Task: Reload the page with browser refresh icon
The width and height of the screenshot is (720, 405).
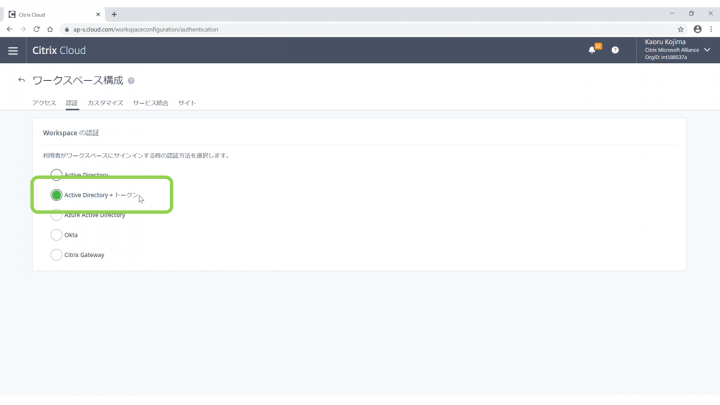Action: [x=36, y=29]
